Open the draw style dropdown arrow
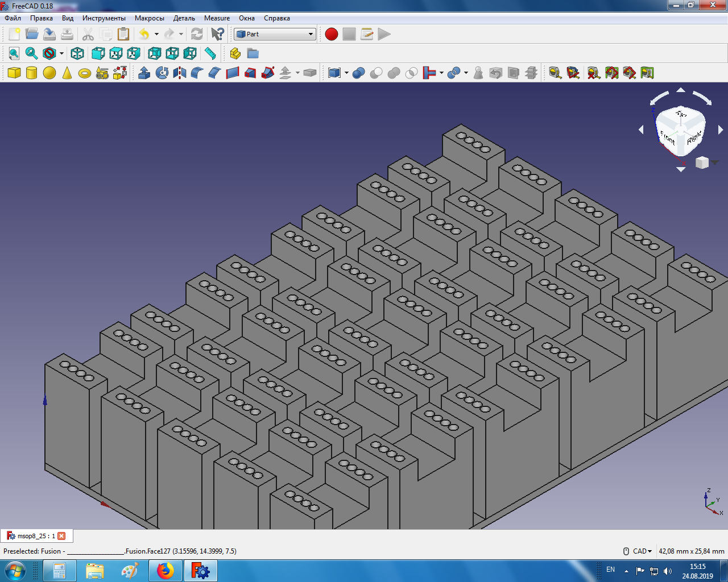 [61, 53]
